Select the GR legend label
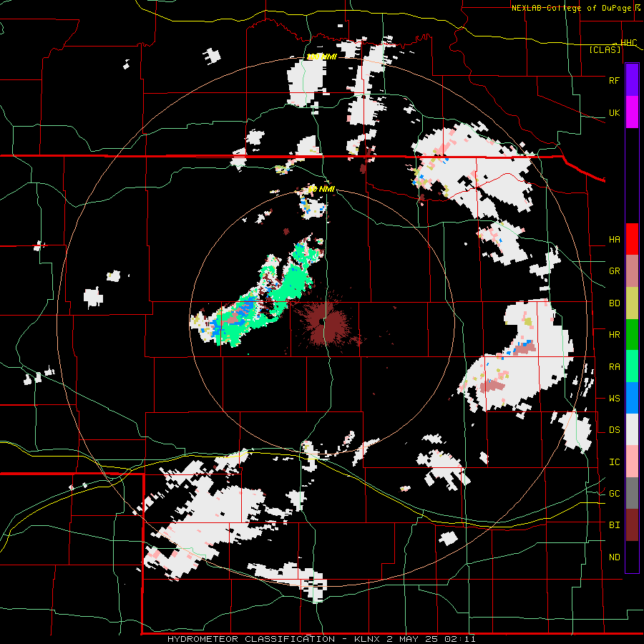The width and height of the screenshot is (644, 644). [x=614, y=271]
